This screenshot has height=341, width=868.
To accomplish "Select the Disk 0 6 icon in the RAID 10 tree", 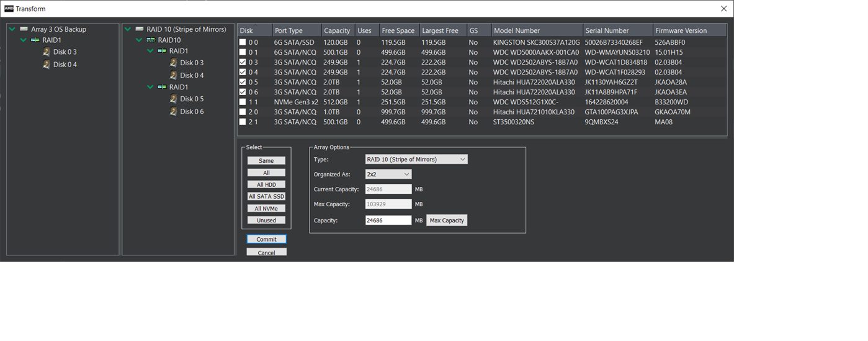I will (174, 112).
